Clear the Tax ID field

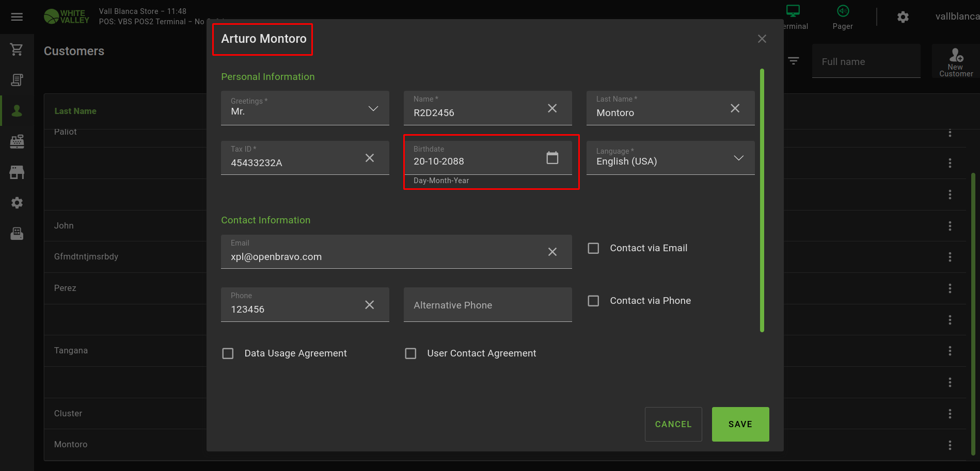pos(369,158)
